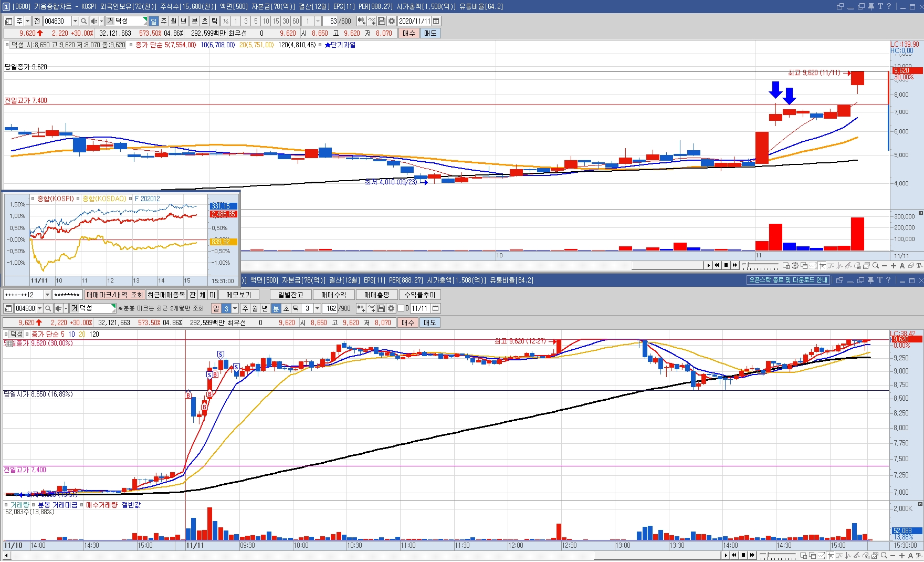
Task: Click the line tool icon beside the save icon (top)
Action: pos(372,21)
